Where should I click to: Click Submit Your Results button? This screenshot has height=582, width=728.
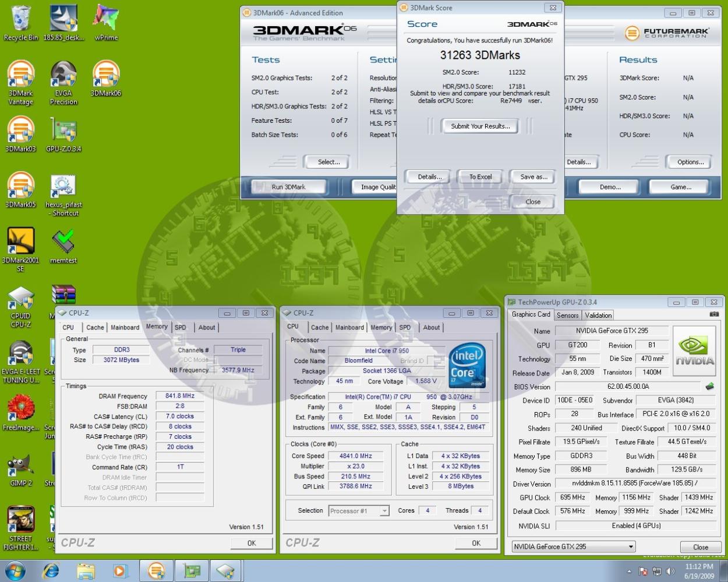tap(480, 126)
